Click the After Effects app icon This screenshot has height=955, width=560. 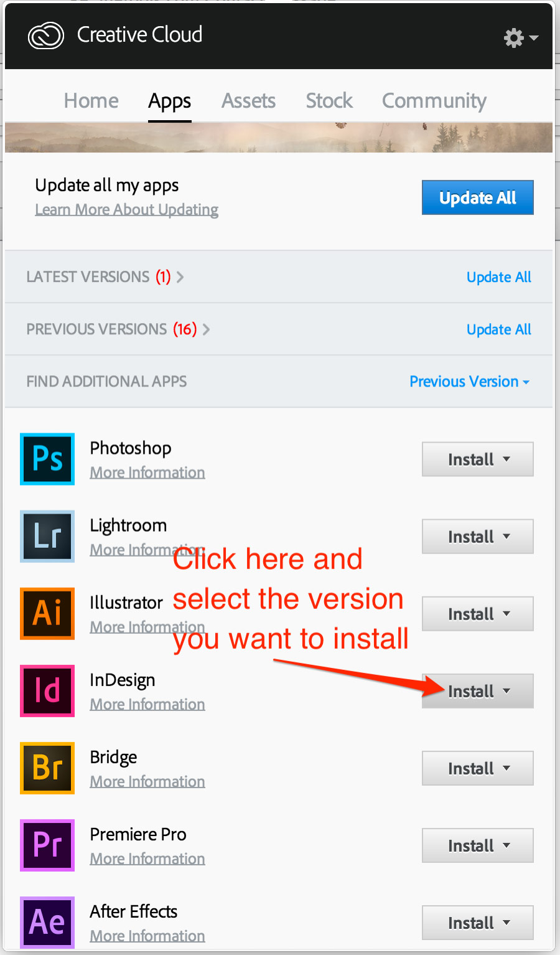[x=47, y=922]
